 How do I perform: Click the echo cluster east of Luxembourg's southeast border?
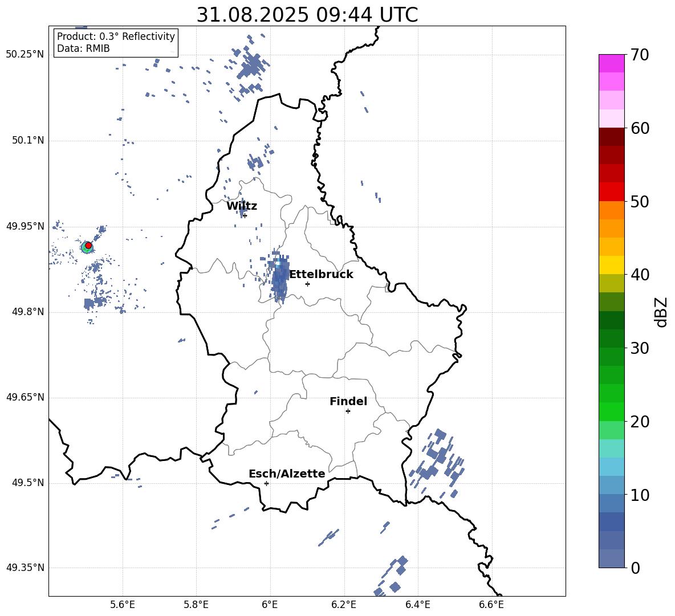click(437, 463)
